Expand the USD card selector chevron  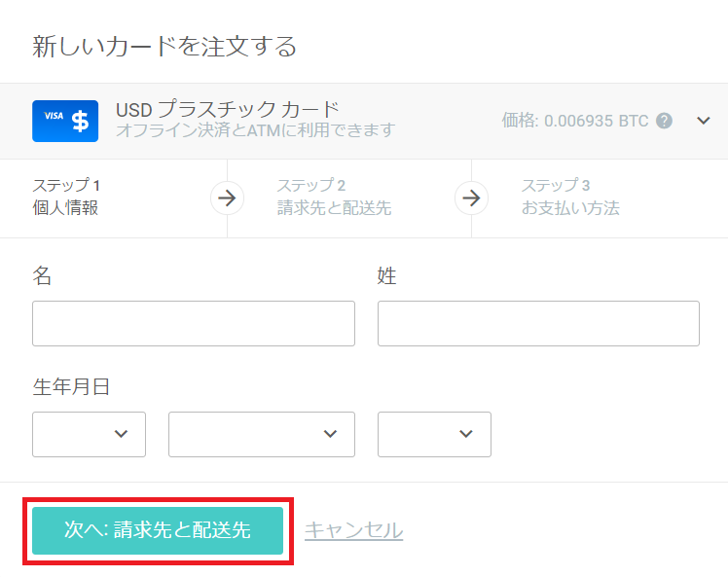[705, 121]
